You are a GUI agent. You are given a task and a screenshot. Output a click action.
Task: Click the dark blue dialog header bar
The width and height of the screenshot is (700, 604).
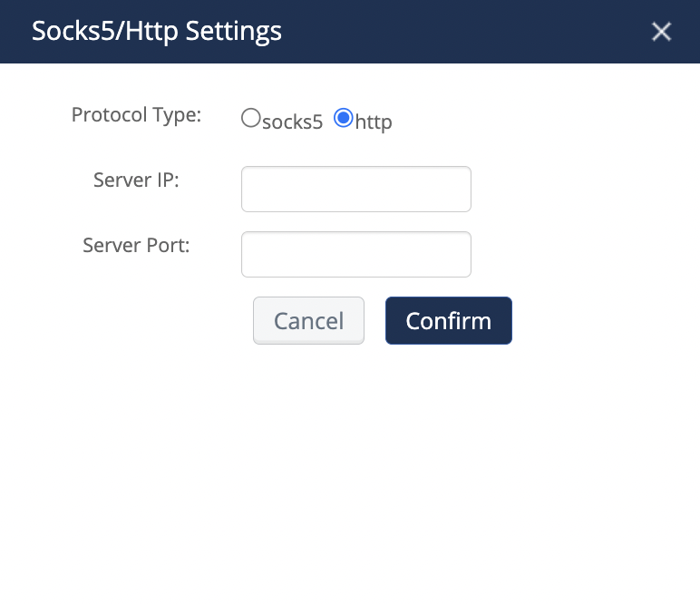click(x=453, y=32)
